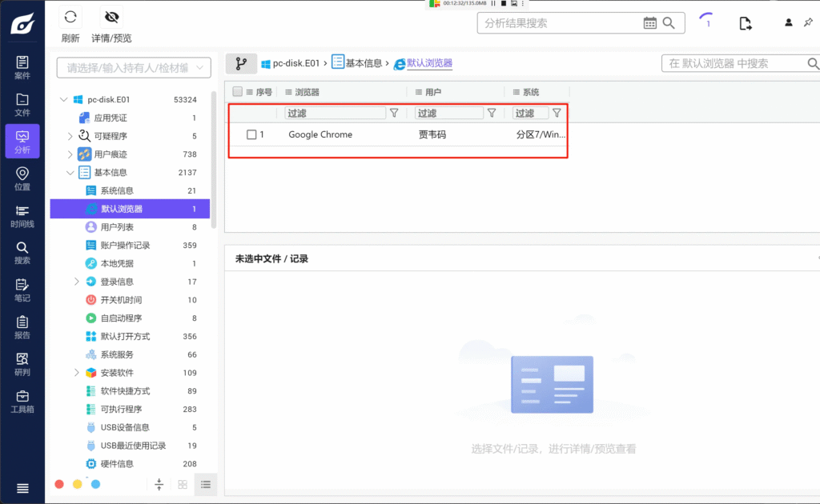
Task: Select the 分析 sidebar section
Action: [x=22, y=142]
